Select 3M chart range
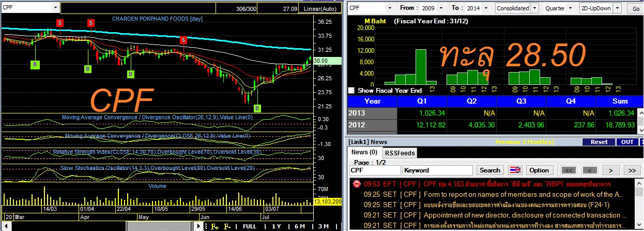 click(323, 226)
